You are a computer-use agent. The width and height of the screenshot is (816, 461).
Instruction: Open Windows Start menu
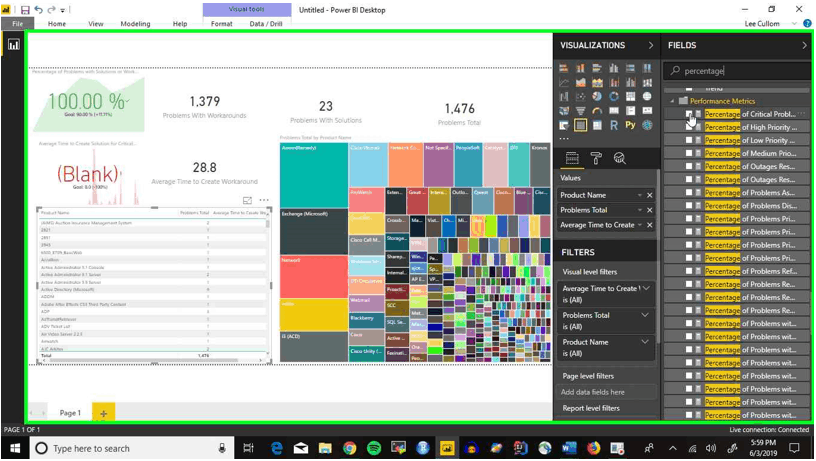point(15,449)
